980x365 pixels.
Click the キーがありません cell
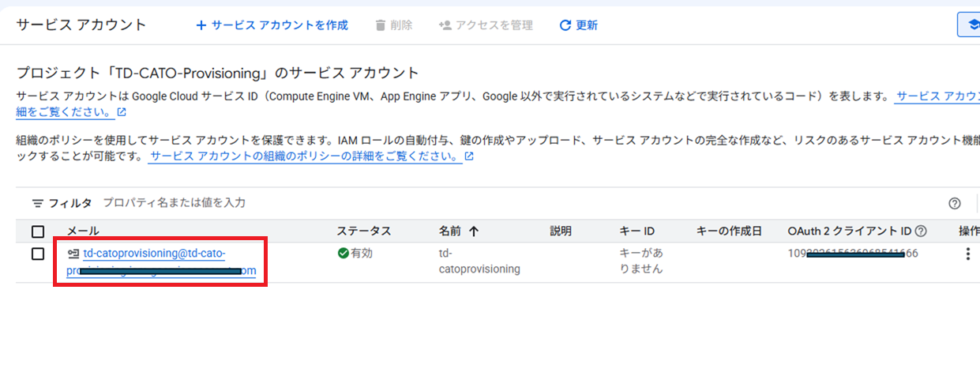pyautogui.click(x=642, y=261)
